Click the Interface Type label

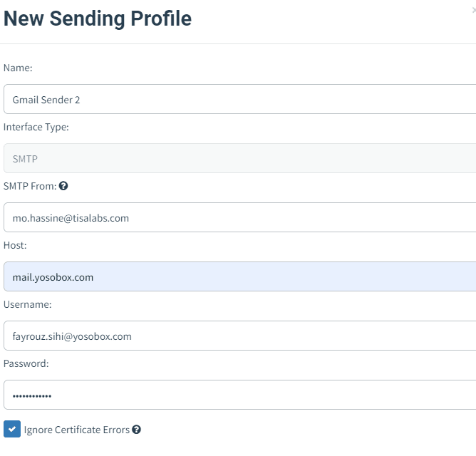click(36, 127)
